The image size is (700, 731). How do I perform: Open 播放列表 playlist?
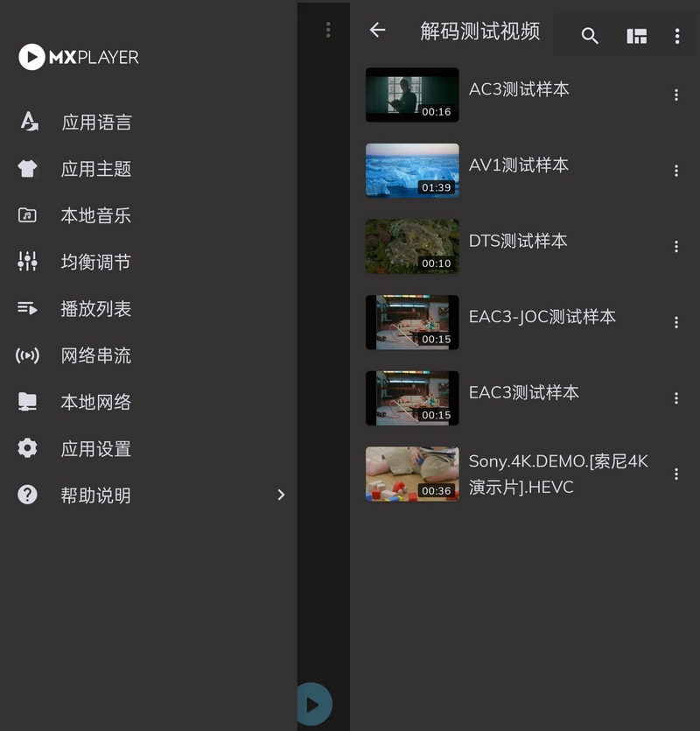point(96,309)
